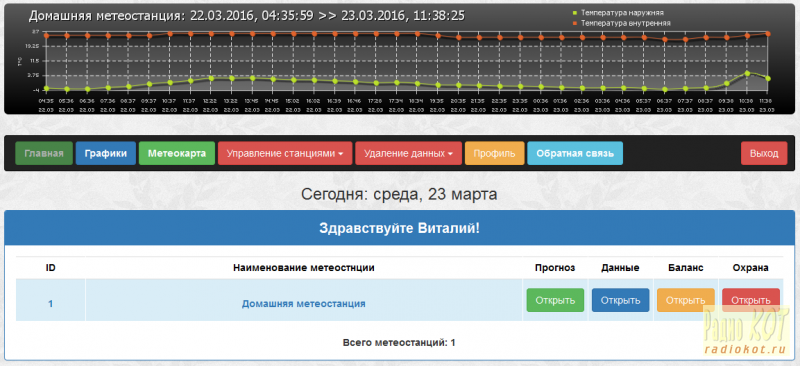Expand the Управление станциями dropdown
This screenshot has width=800, height=366.
285,154
